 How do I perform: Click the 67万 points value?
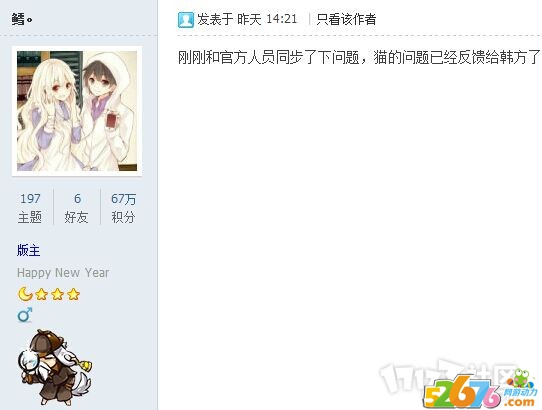tap(123, 198)
